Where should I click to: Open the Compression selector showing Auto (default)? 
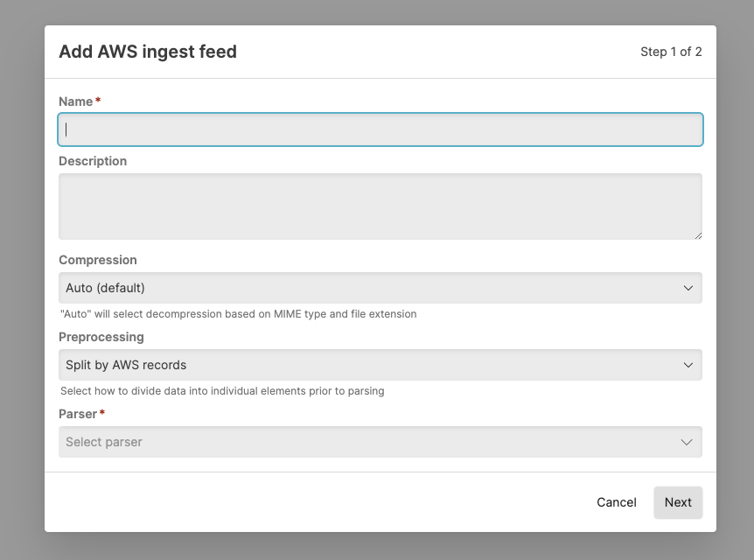click(380, 287)
